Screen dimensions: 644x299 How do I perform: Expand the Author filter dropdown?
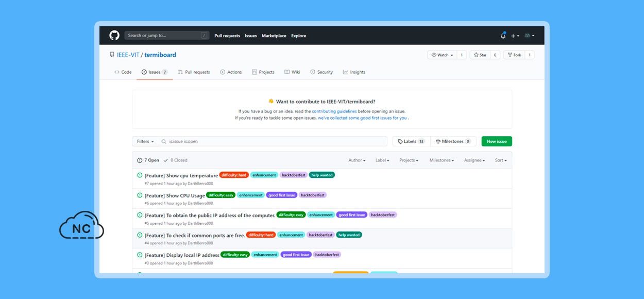pos(357,160)
